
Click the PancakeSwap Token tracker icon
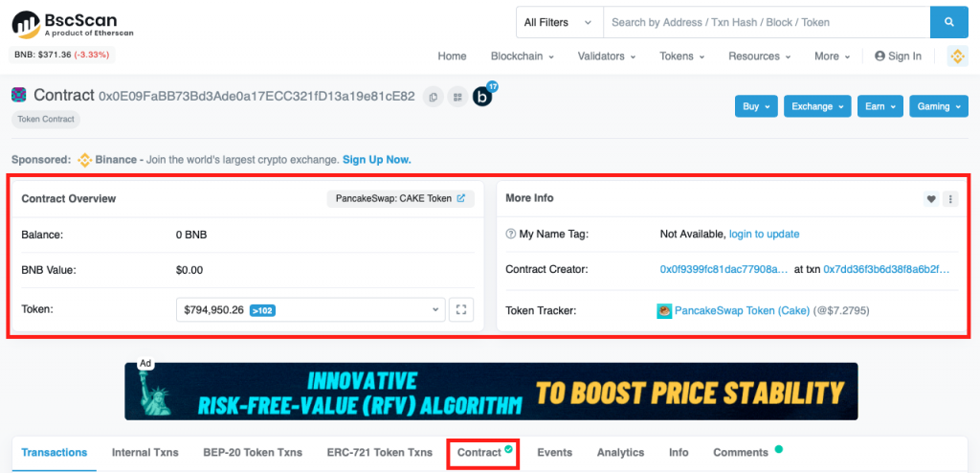(664, 310)
